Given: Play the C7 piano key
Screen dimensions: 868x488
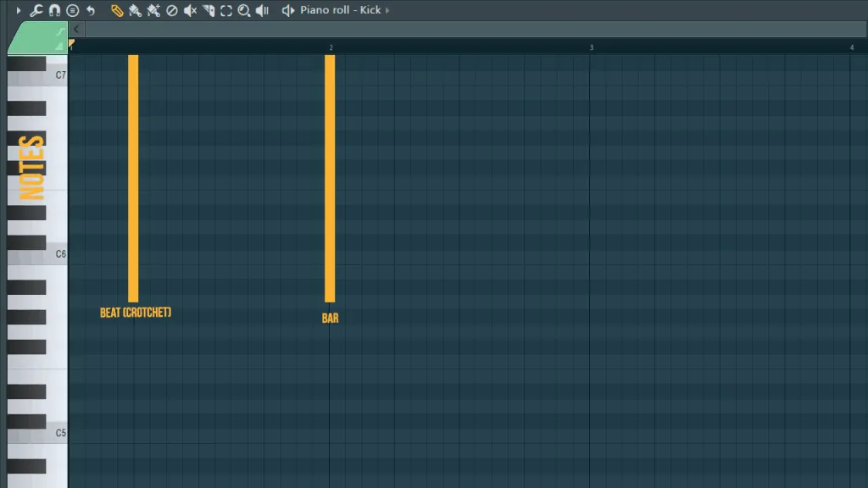Looking at the screenshot, I should coord(37,75).
